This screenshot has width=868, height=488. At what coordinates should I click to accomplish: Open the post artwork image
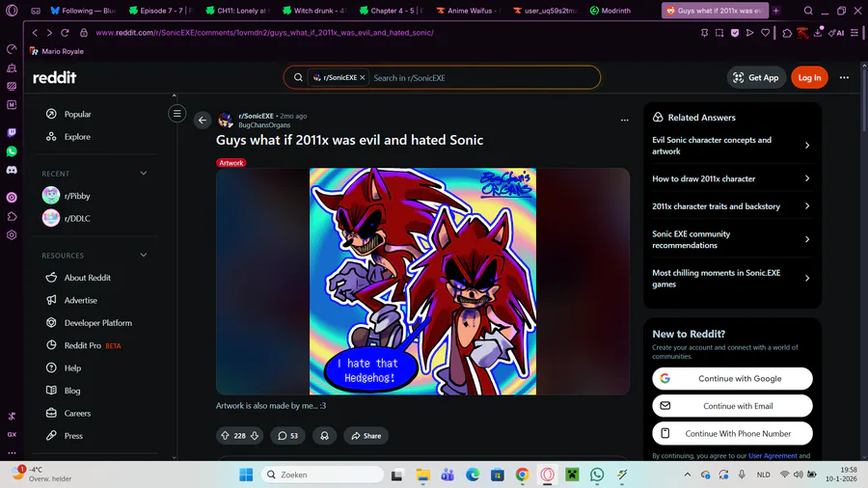tap(422, 281)
